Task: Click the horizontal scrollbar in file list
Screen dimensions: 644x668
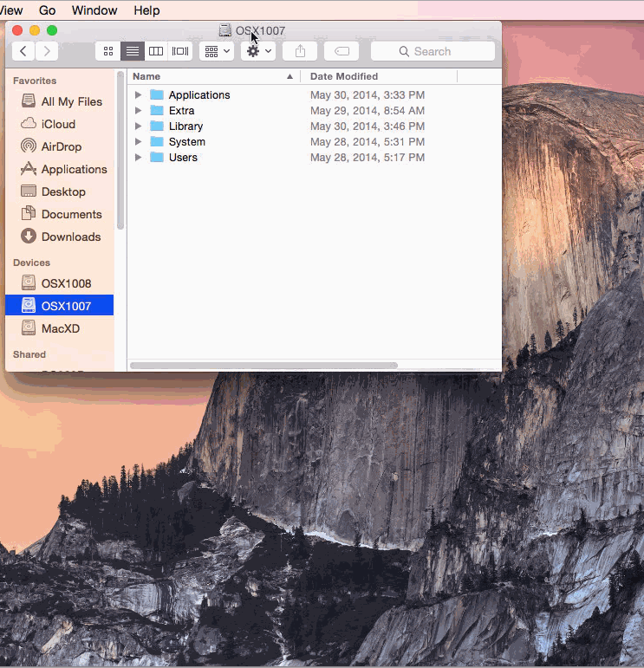Action: [263, 366]
